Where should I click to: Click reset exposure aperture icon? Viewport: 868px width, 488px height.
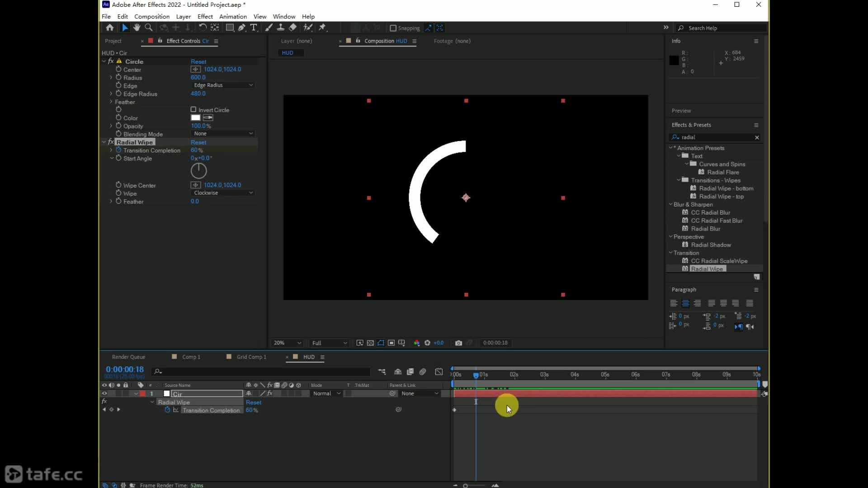[427, 343]
